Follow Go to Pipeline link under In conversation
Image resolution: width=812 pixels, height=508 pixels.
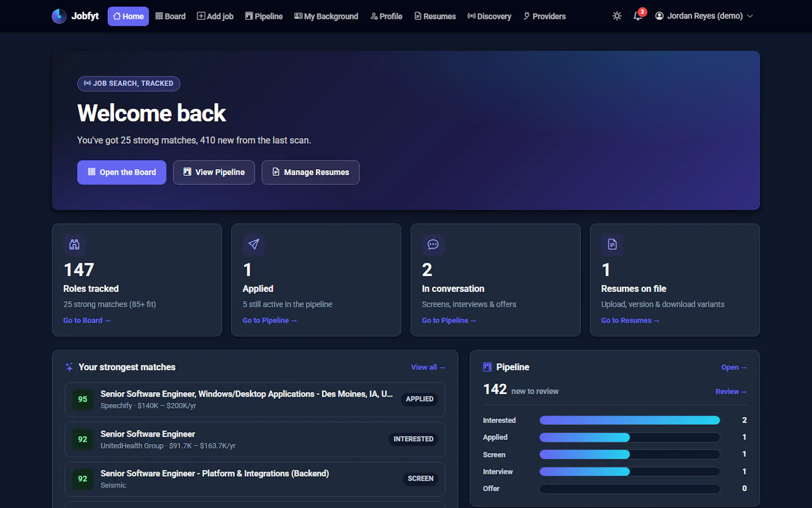449,321
